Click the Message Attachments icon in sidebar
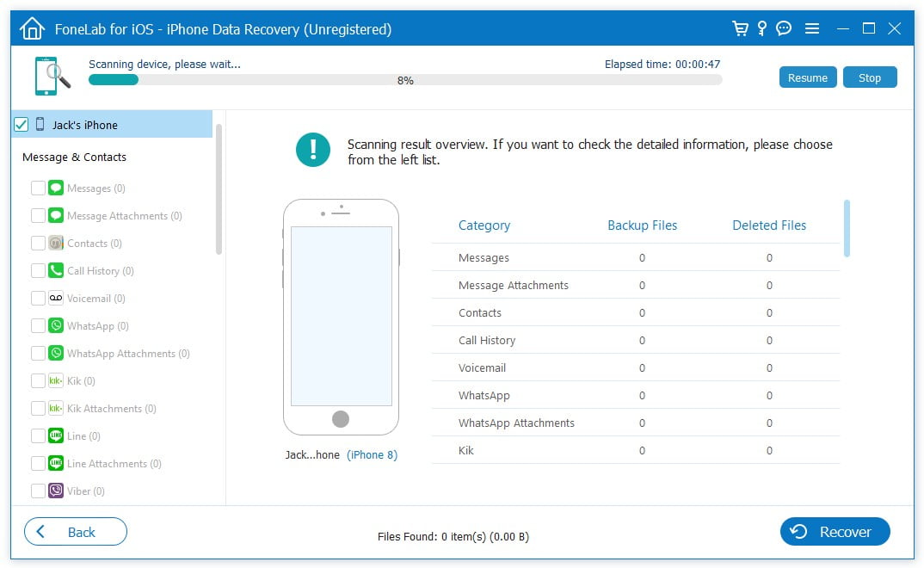Image resolution: width=924 pixels, height=568 pixels. 56,216
